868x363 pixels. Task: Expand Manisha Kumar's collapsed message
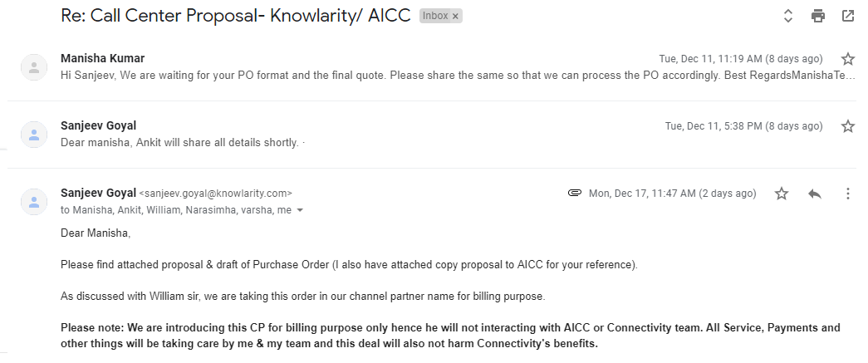(x=415, y=75)
